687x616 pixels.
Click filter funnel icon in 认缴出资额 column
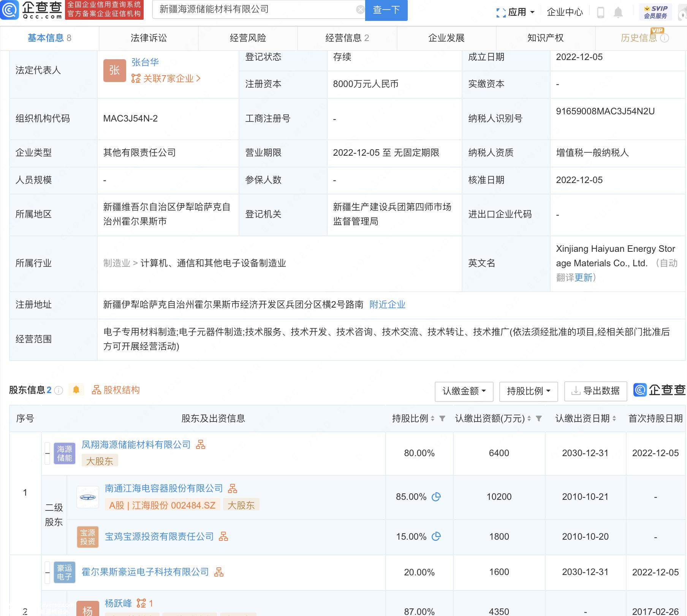[538, 419]
